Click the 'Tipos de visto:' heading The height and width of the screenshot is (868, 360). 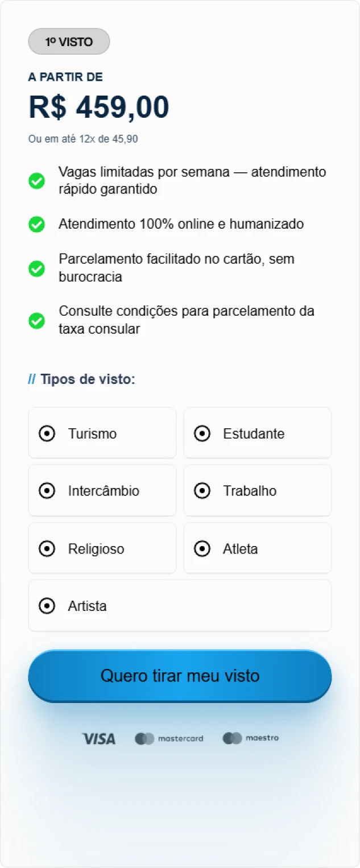click(x=88, y=379)
